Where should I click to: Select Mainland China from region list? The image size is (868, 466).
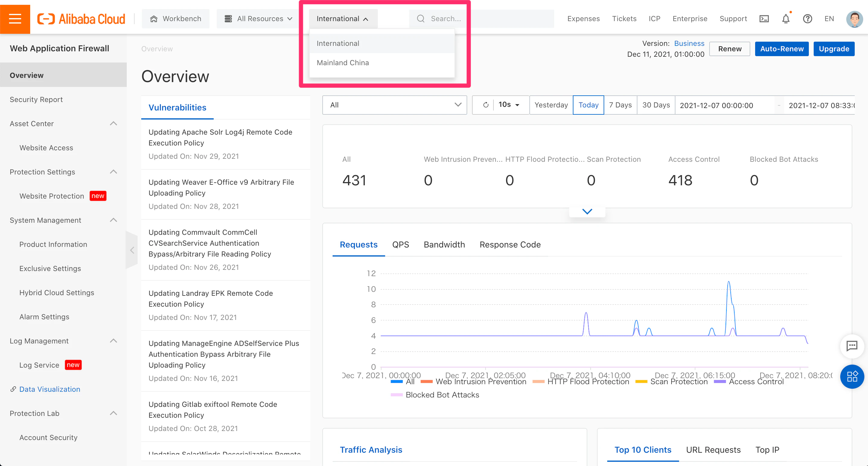tap(382, 63)
